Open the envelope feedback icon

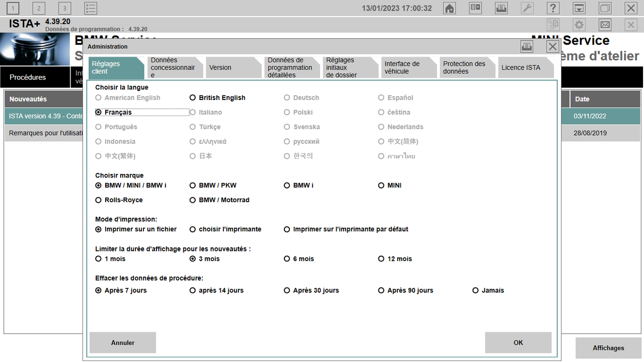(x=605, y=25)
